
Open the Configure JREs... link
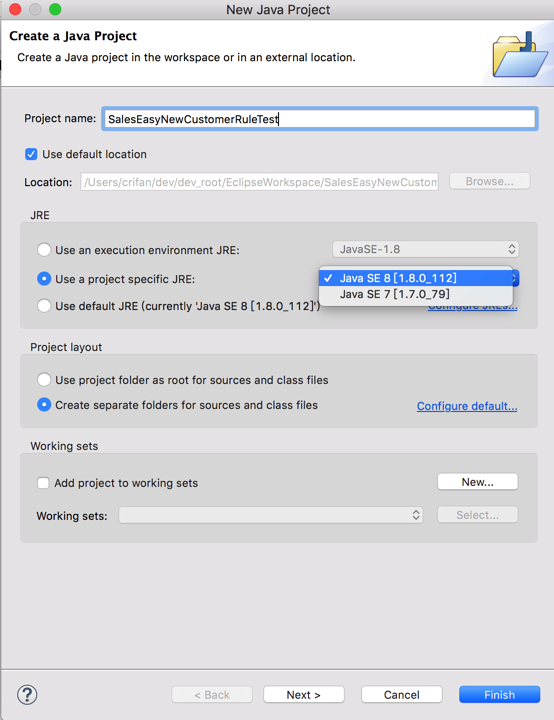click(473, 307)
